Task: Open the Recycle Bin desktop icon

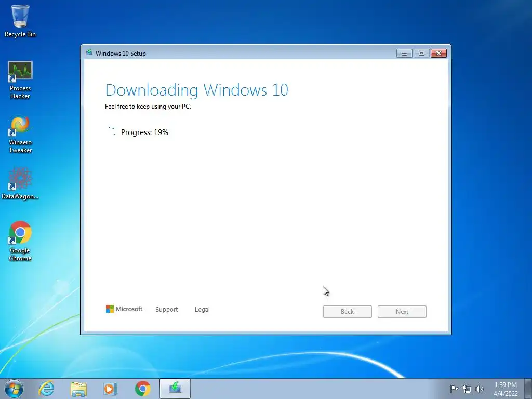Action: (x=20, y=21)
